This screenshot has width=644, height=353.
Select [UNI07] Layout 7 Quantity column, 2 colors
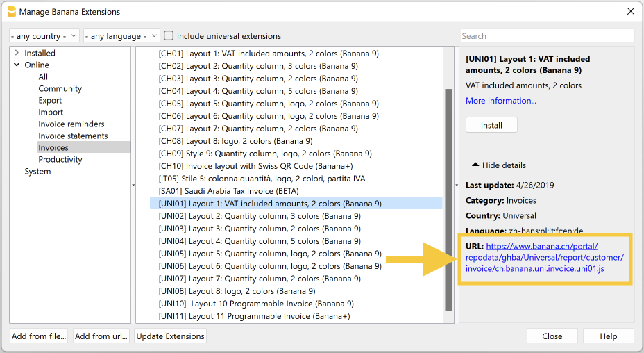(260, 279)
